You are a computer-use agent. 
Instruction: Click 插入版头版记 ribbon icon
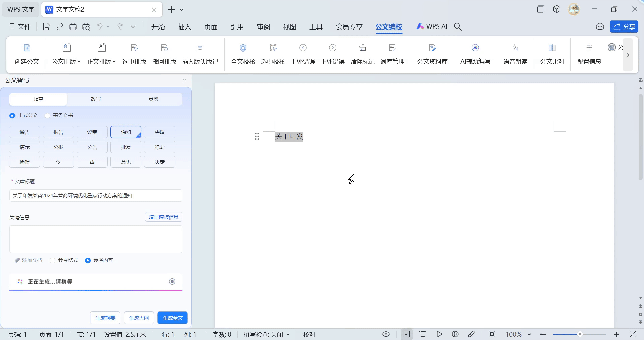pyautogui.click(x=200, y=54)
